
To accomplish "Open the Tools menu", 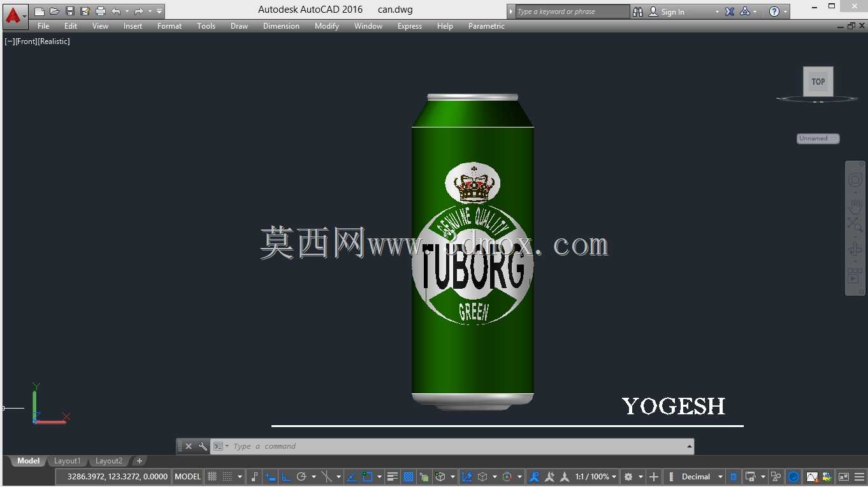I will [x=206, y=26].
